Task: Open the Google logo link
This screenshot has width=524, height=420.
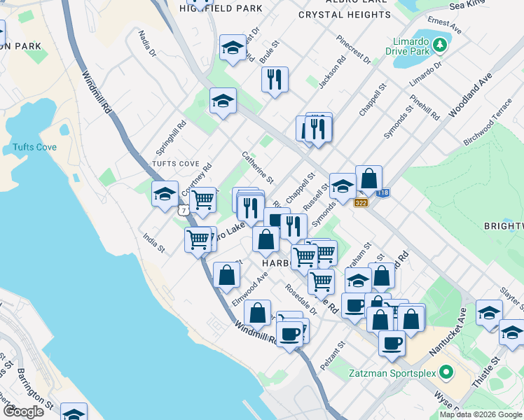Action: [x=24, y=412]
